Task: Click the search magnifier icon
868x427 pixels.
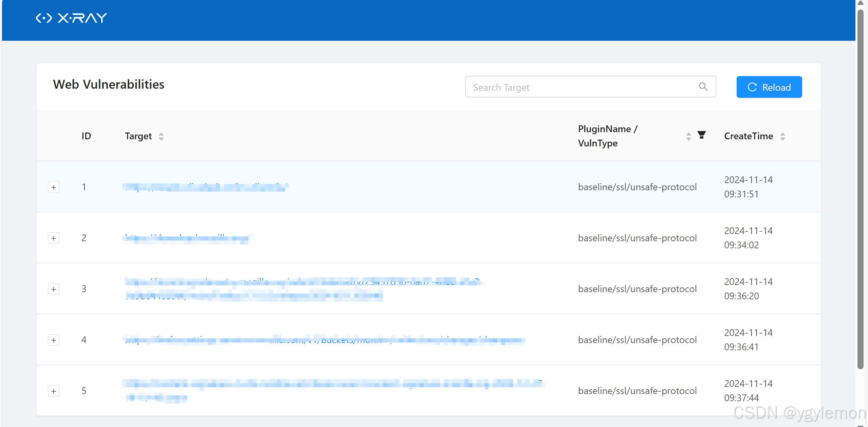Action: coord(703,87)
